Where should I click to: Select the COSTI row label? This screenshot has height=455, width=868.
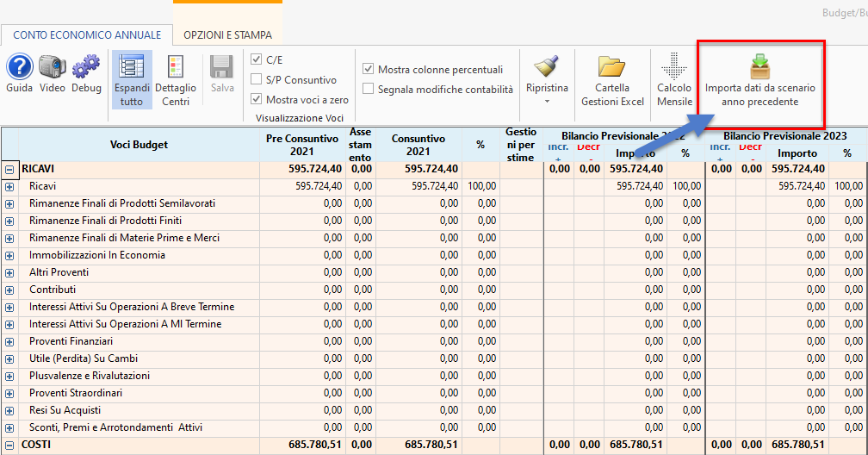[36, 444]
